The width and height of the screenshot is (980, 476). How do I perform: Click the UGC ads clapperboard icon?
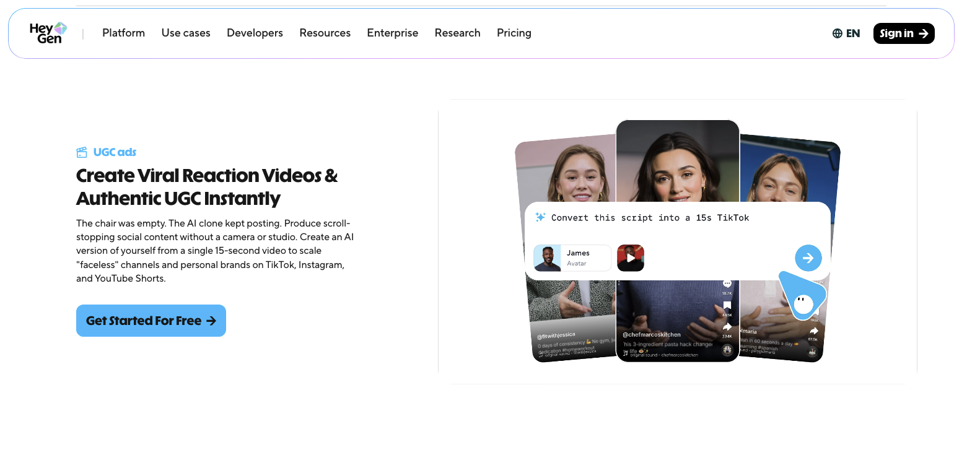coord(82,152)
